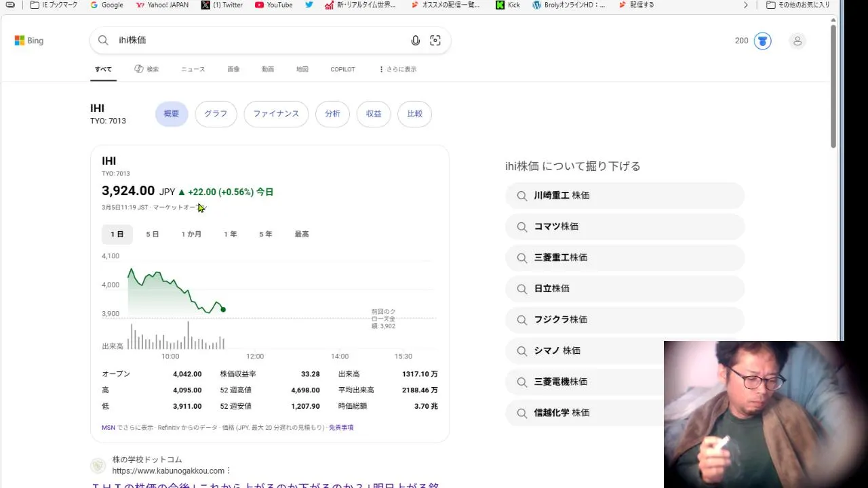The image size is (868, 488).
Task: Open Kick bookmark
Action: click(x=508, y=5)
